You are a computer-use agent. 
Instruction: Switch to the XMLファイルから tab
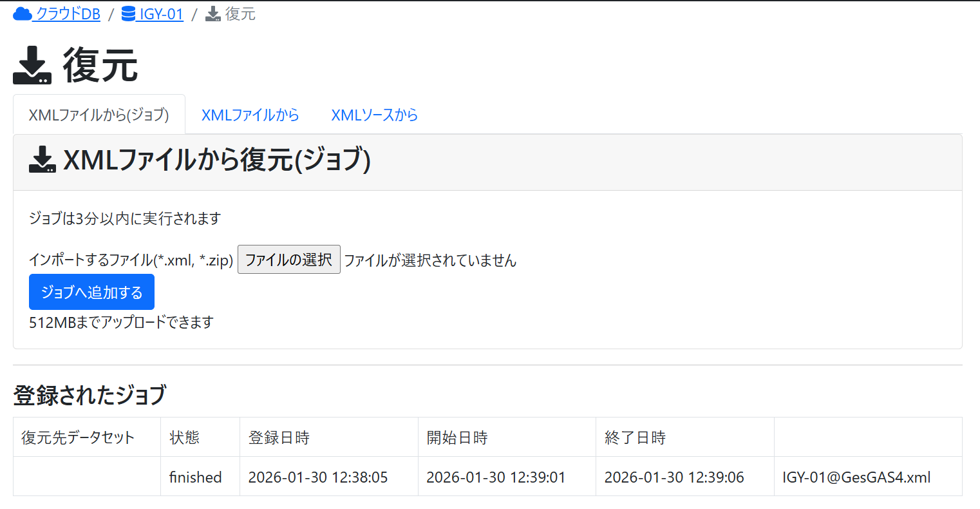click(x=250, y=115)
